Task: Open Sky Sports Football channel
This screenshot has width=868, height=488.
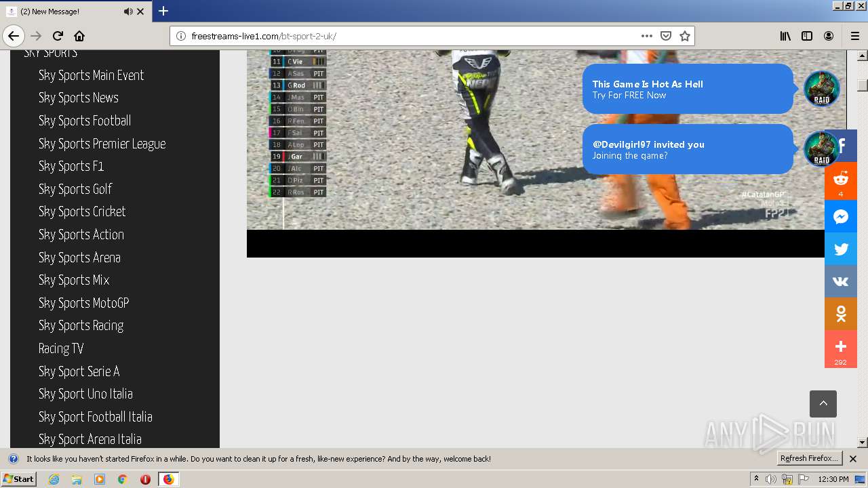Action: 85,121
